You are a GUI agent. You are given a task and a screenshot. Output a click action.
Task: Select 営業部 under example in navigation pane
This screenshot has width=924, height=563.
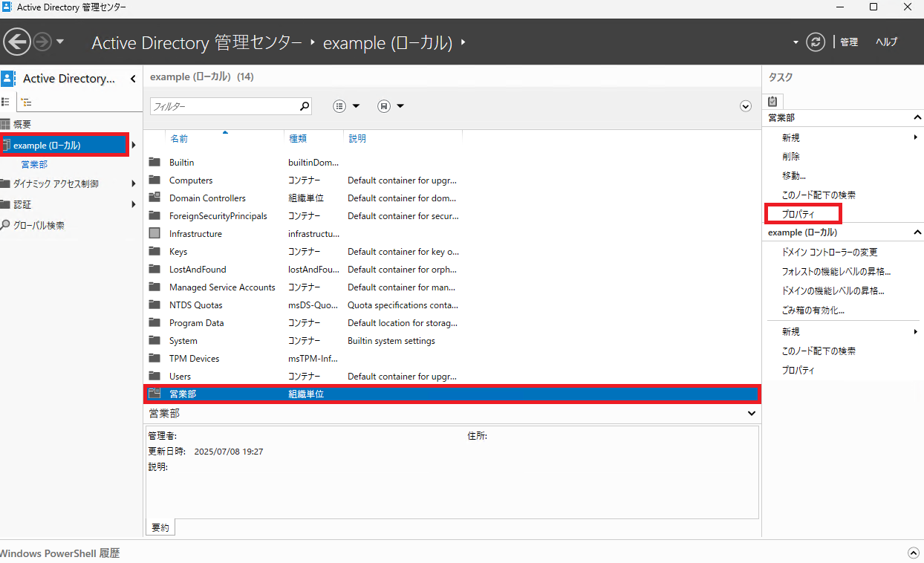pos(34,164)
